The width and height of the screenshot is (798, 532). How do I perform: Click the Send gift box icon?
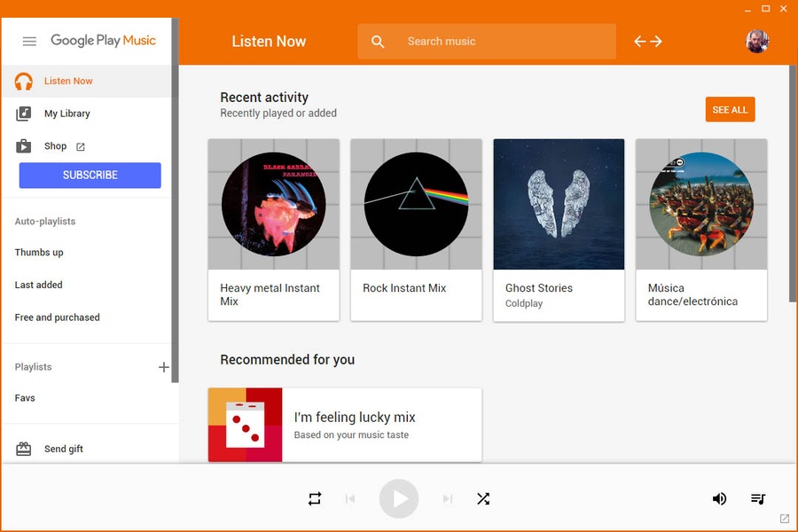[x=23, y=449]
